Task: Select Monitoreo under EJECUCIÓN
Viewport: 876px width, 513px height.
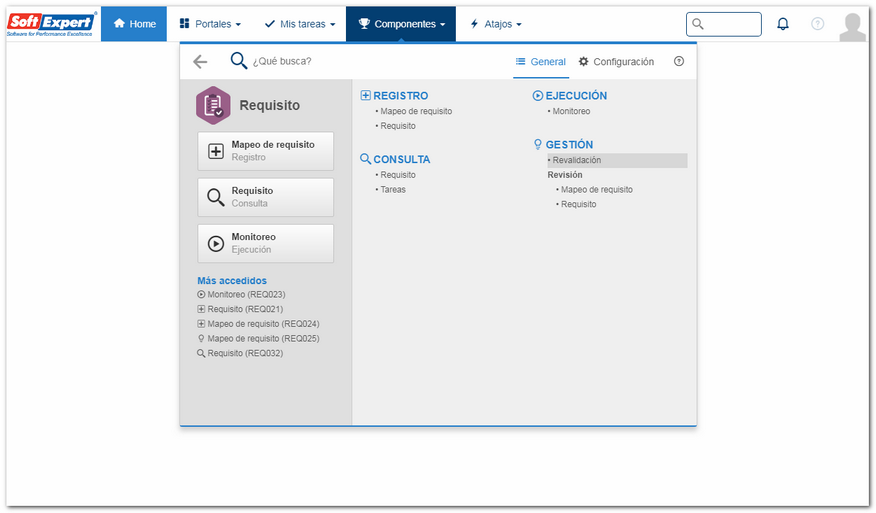Action: click(x=570, y=111)
